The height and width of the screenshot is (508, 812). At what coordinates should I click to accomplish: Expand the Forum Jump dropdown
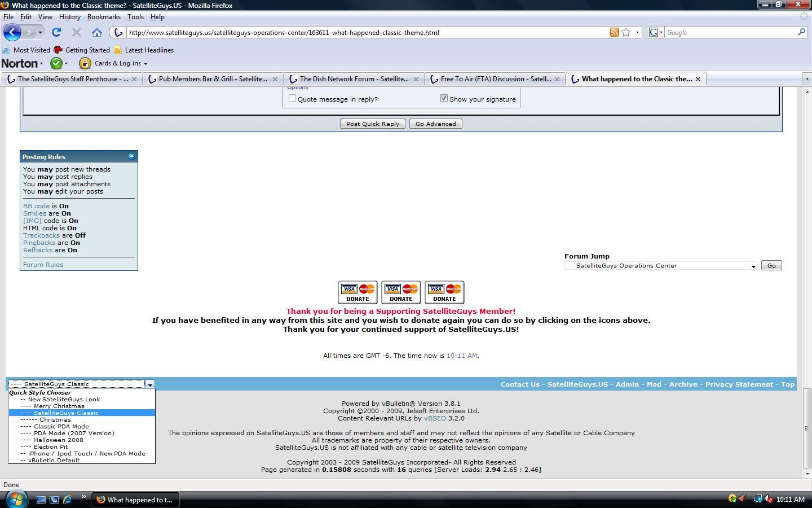pos(753,266)
